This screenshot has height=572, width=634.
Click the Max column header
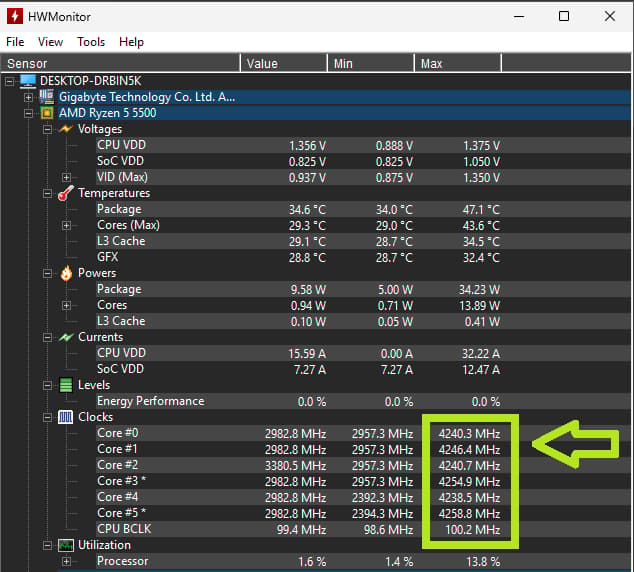(x=458, y=63)
